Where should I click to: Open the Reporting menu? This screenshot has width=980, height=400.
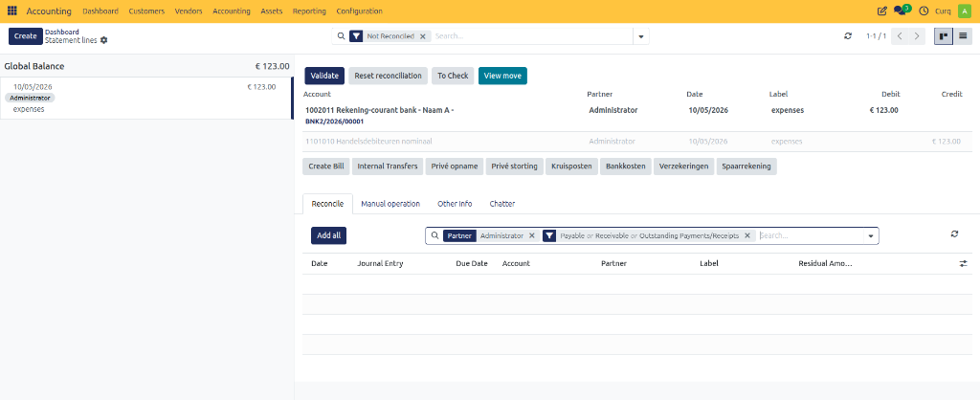(309, 11)
